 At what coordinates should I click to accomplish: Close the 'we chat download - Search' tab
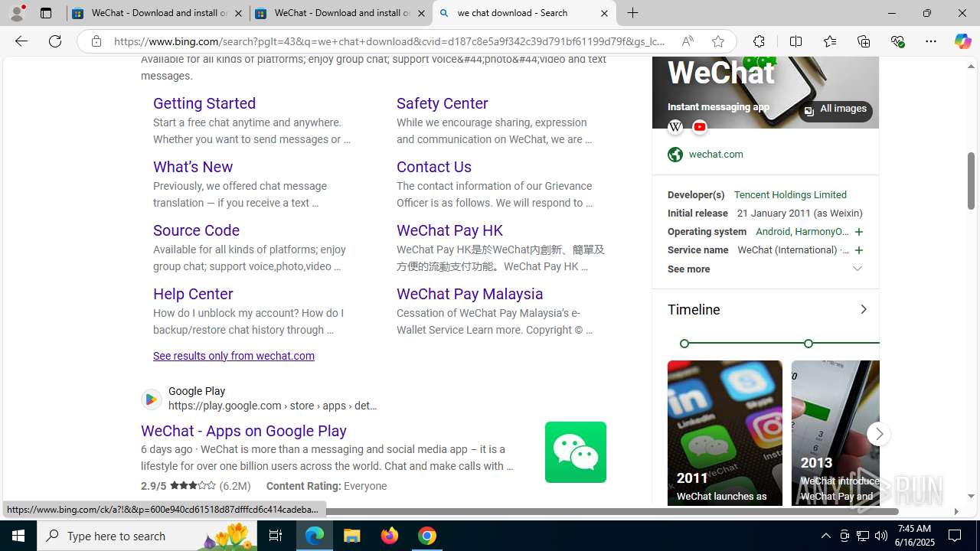tap(604, 13)
